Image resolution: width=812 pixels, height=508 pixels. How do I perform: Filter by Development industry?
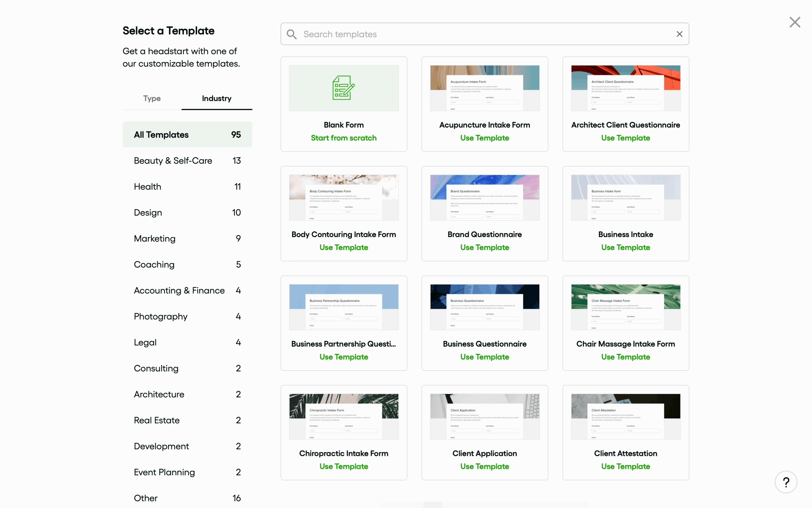[x=187, y=446]
